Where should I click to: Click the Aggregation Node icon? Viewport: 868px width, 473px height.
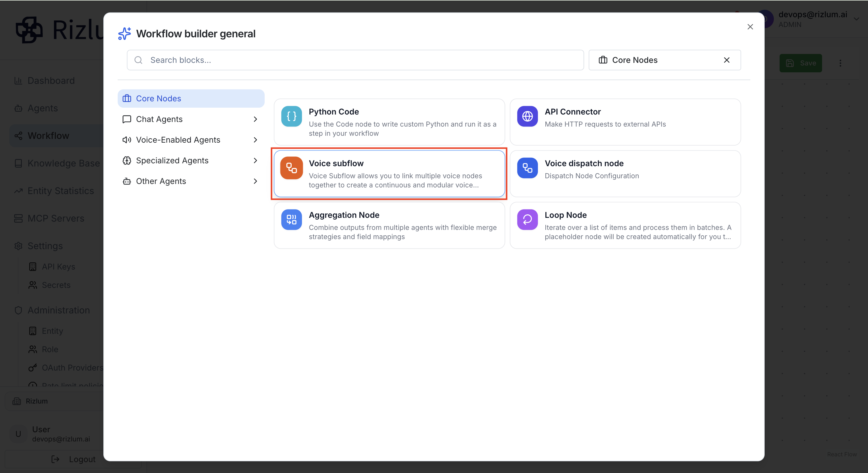point(291,220)
